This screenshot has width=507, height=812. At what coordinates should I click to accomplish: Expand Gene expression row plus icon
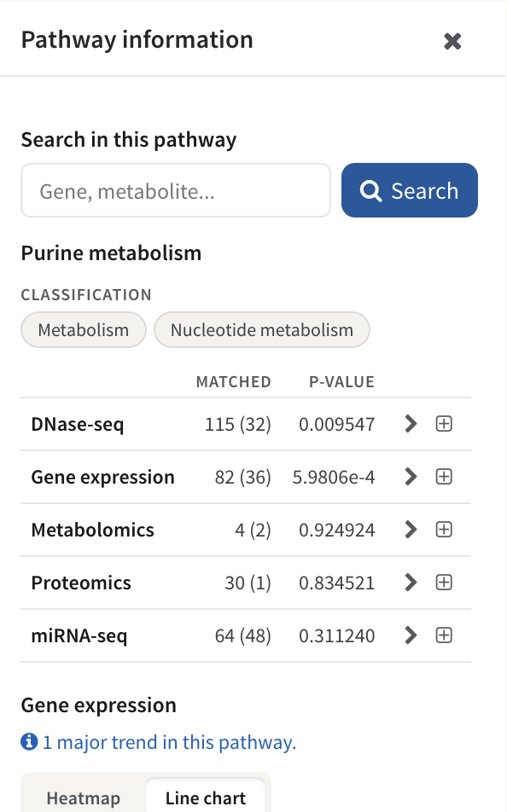[444, 477]
